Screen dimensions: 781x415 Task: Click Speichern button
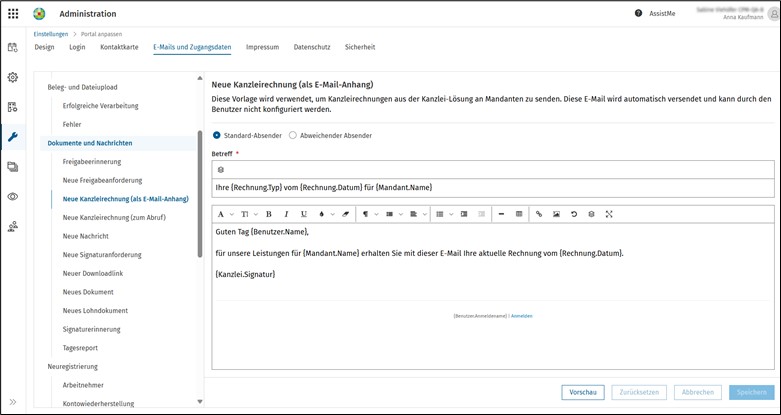click(x=752, y=392)
